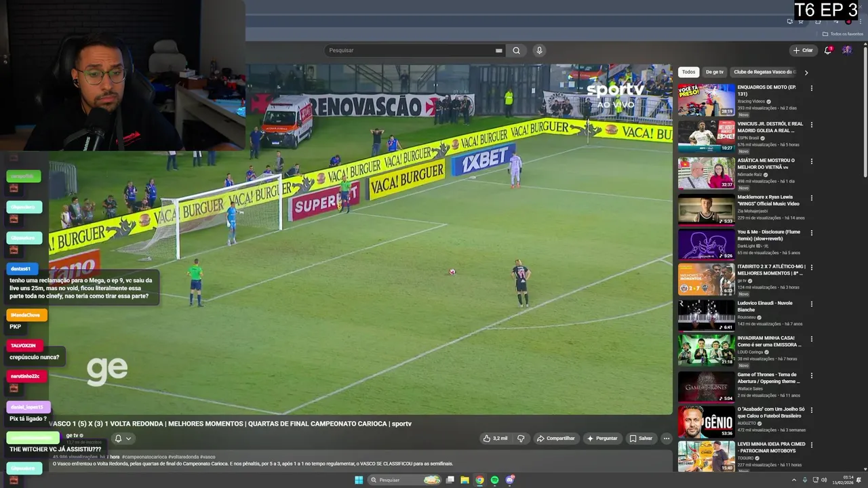Open Task View on taskbar

450,480
